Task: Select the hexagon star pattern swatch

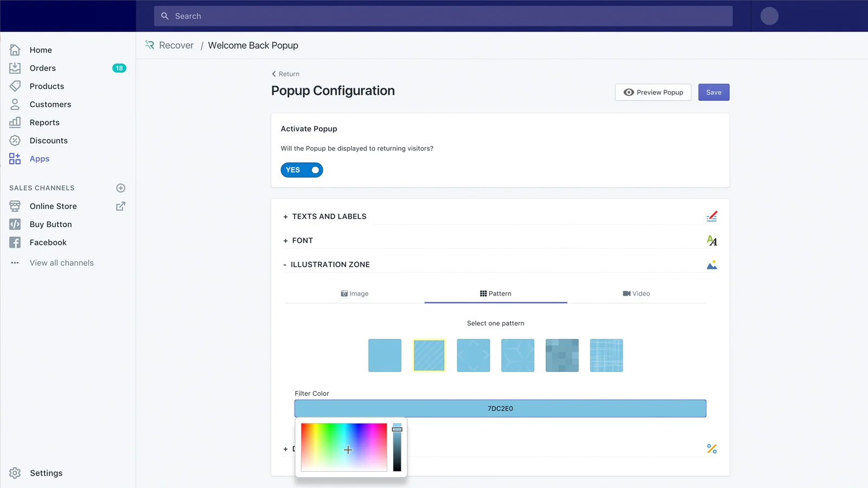Action: pyautogui.click(x=518, y=356)
